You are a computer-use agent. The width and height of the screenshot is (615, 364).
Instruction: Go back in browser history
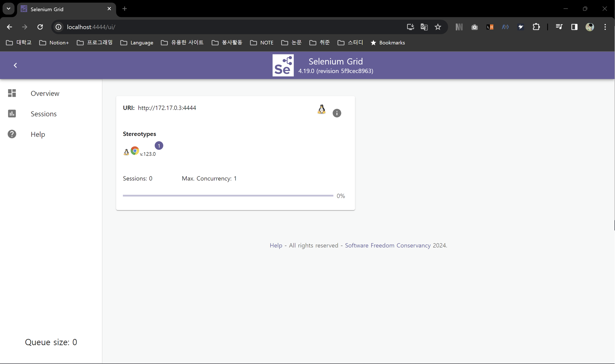point(10,27)
